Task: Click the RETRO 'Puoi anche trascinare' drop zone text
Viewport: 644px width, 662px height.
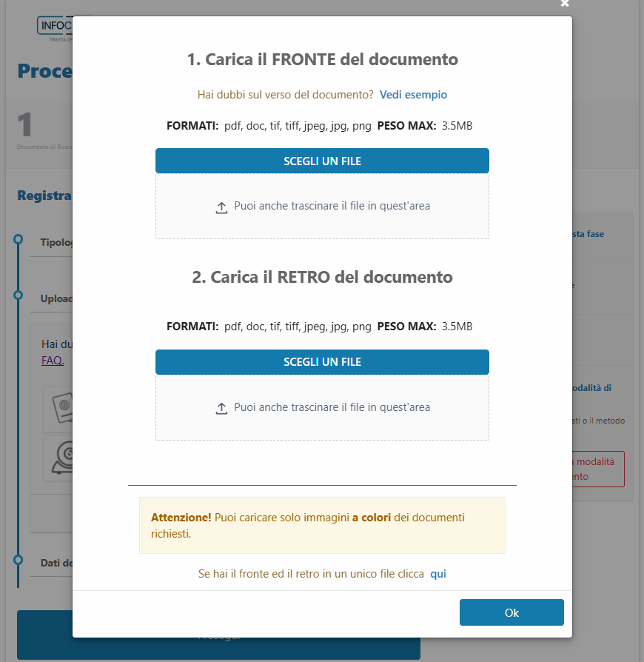Action: 332,407
